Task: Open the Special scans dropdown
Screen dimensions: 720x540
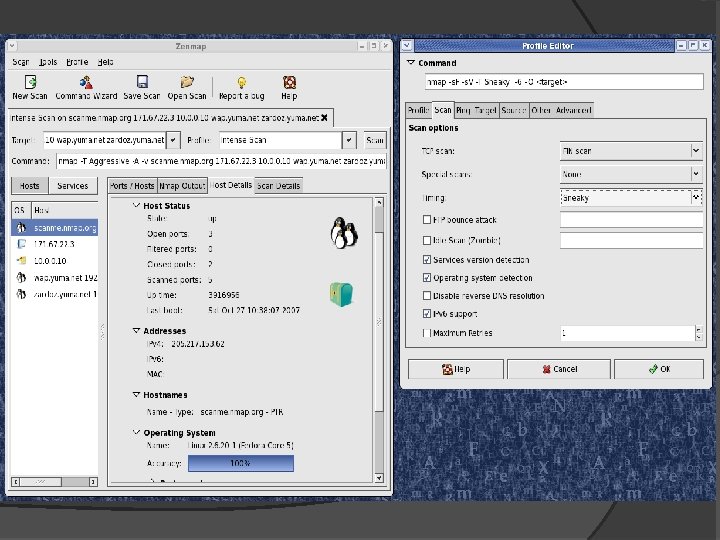Action: 631,174
